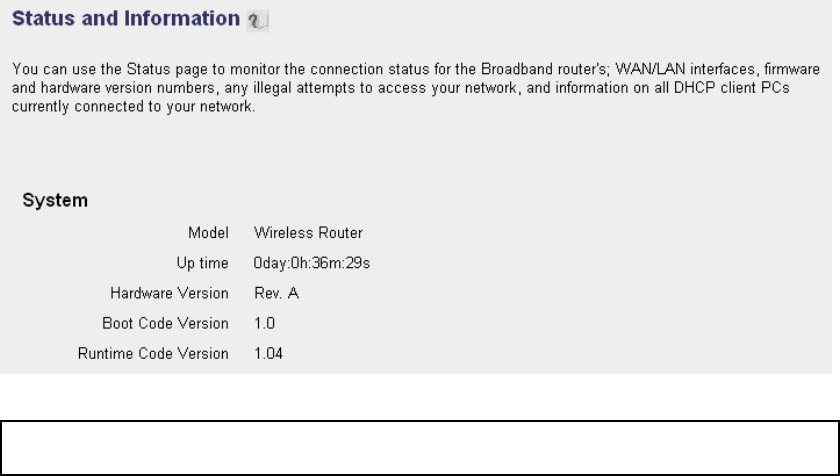Click inside the empty bordered box at bottom
Image resolution: width=840 pixels, height=476 pixels.
(420, 448)
